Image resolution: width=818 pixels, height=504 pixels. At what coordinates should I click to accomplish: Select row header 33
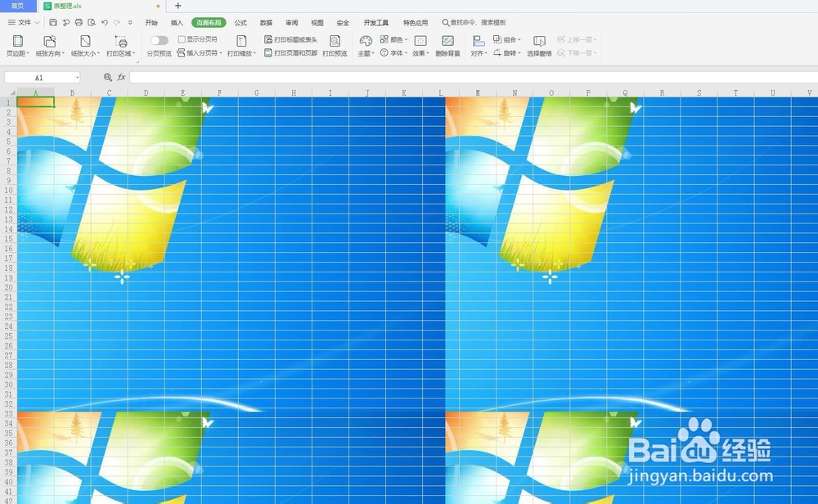pyautogui.click(x=8, y=414)
